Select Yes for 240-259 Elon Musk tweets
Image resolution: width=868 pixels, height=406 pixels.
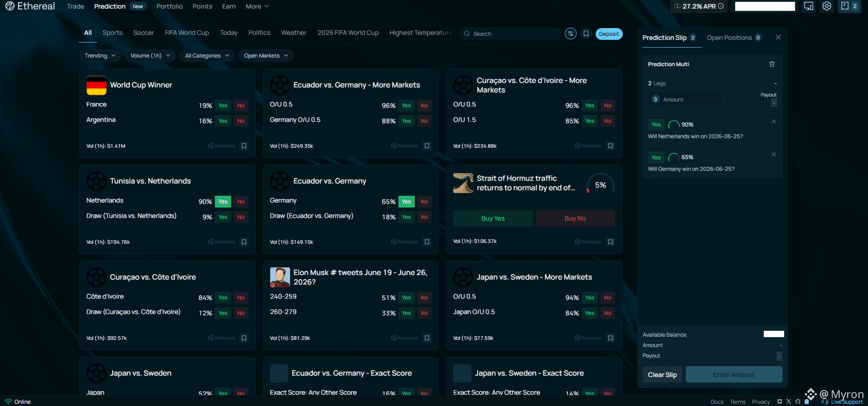(x=407, y=298)
